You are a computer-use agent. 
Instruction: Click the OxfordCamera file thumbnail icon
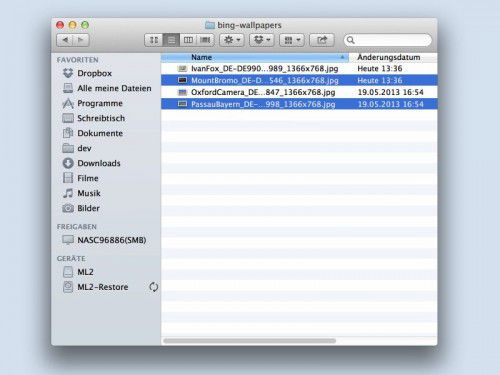coord(182,92)
